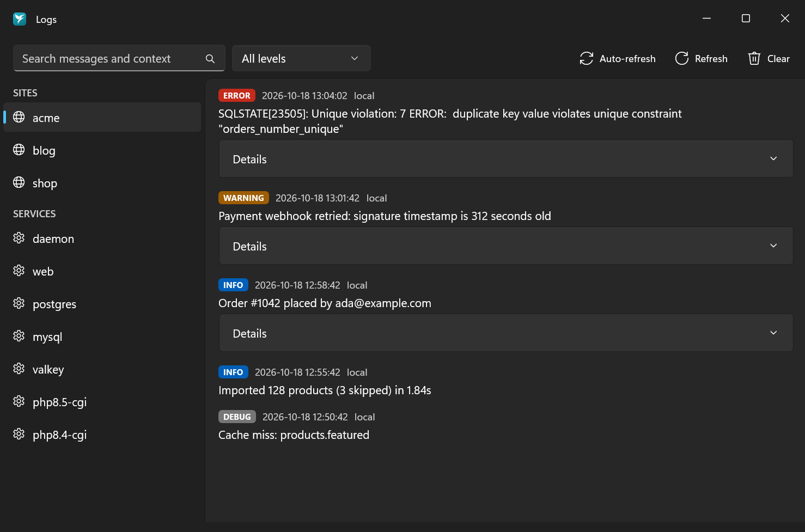The image size is (805, 532).
Task: Toggle Auto-refresh on
Action: coord(618,58)
